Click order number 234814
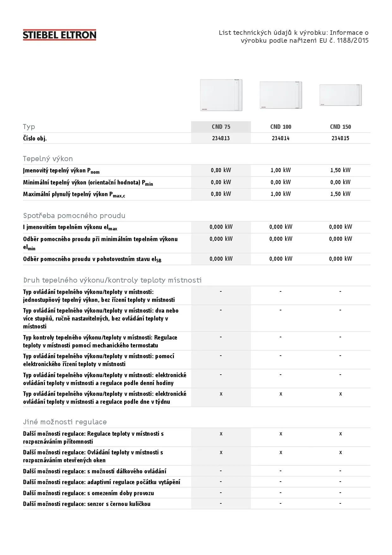 [x=281, y=138]
